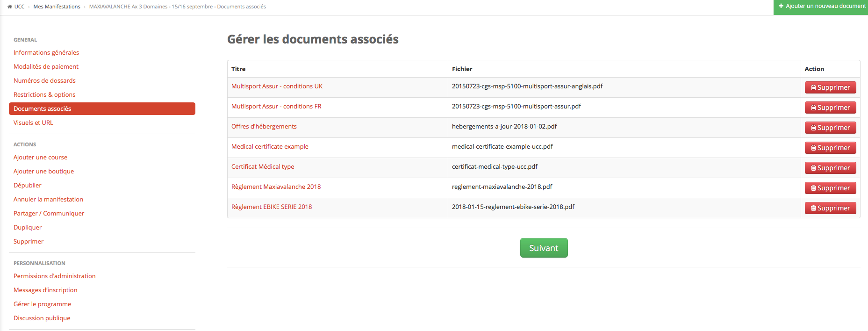Select Restrictions & options sidebar item
Viewport: 868px width, 331px height.
[44, 94]
